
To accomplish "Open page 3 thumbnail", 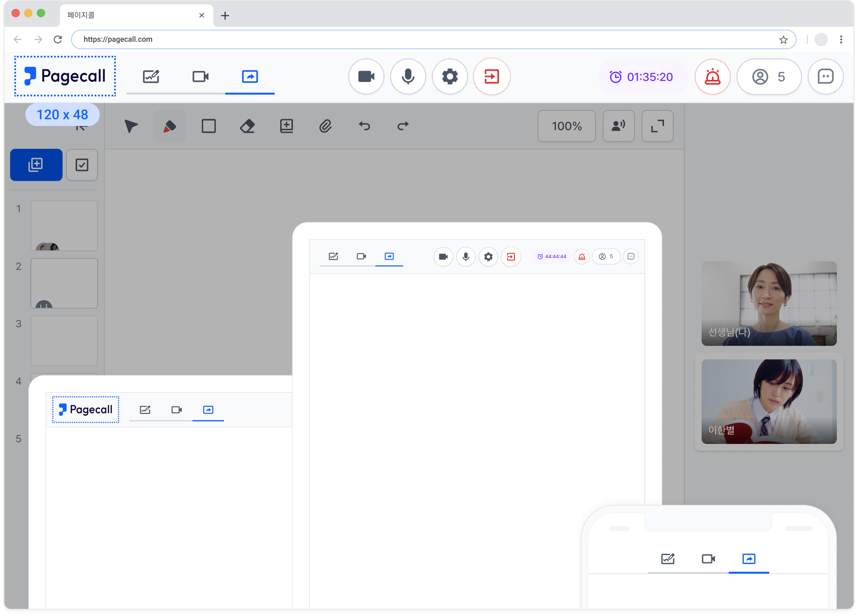I will coord(64,341).
